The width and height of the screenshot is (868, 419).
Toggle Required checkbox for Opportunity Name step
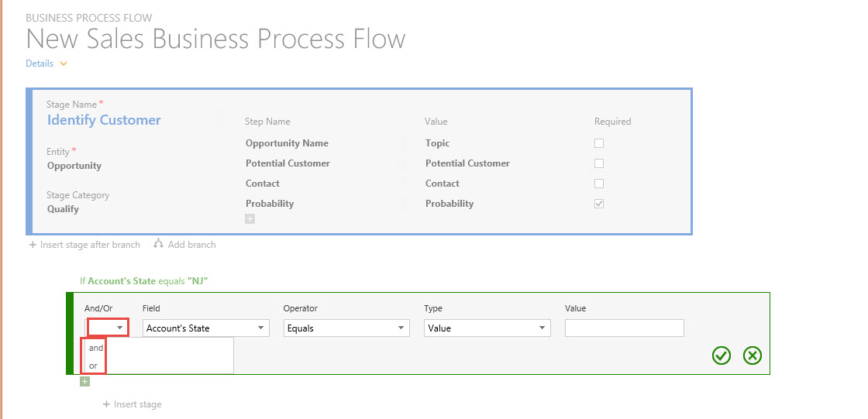598,143
